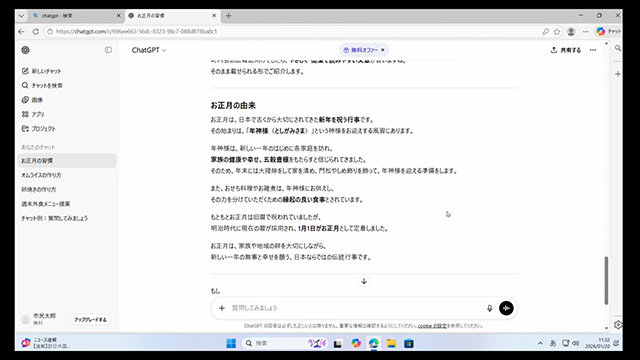
Task: Open the Edge sidebar settings gear
Action: tap(618, 324)
